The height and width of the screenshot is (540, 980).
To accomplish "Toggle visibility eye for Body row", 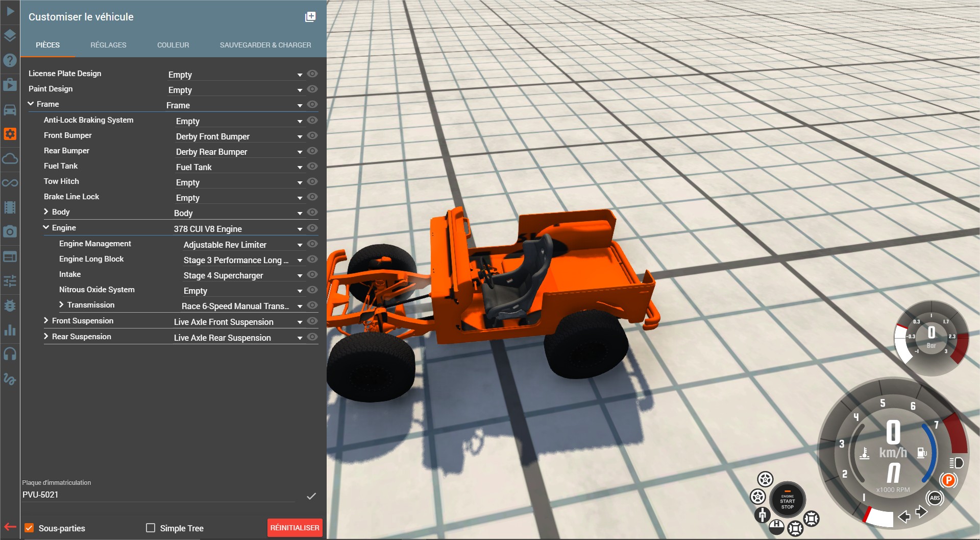I will coord(313,213).
